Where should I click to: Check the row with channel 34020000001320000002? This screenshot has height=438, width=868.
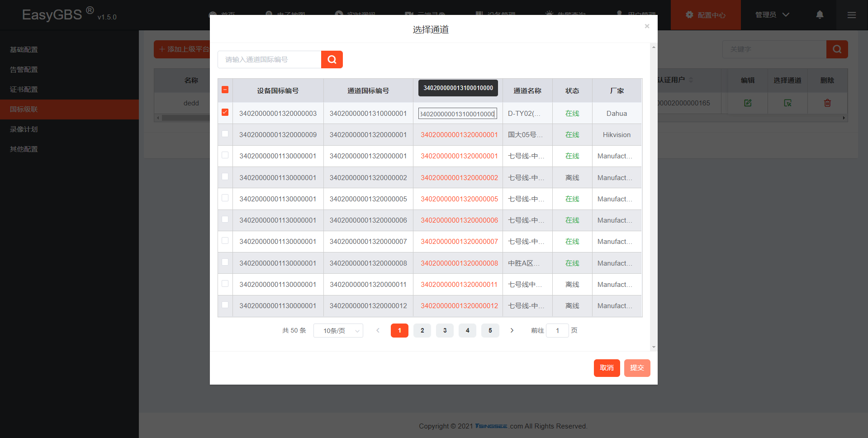225,177
